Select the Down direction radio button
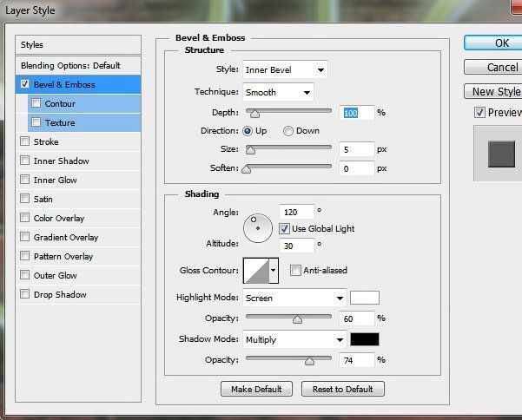 [x=288, y=131]
